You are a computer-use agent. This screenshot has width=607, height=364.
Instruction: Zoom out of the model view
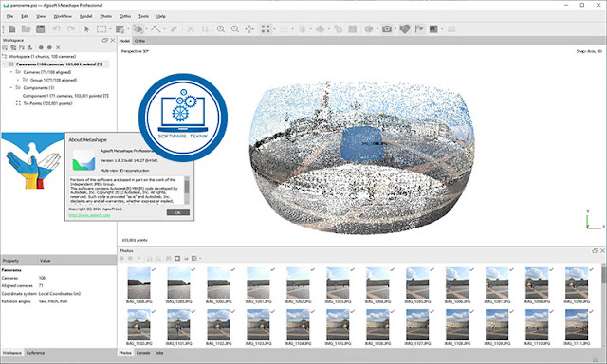click(x=235, y=29)
